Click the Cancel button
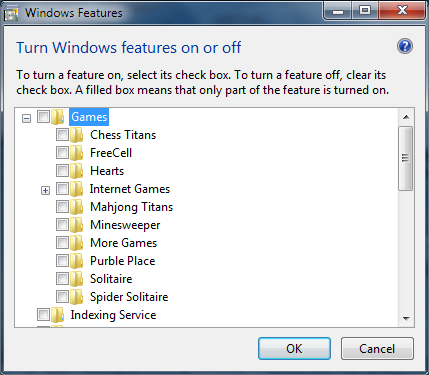Screen dimensions: 429x375 point(377,349)
